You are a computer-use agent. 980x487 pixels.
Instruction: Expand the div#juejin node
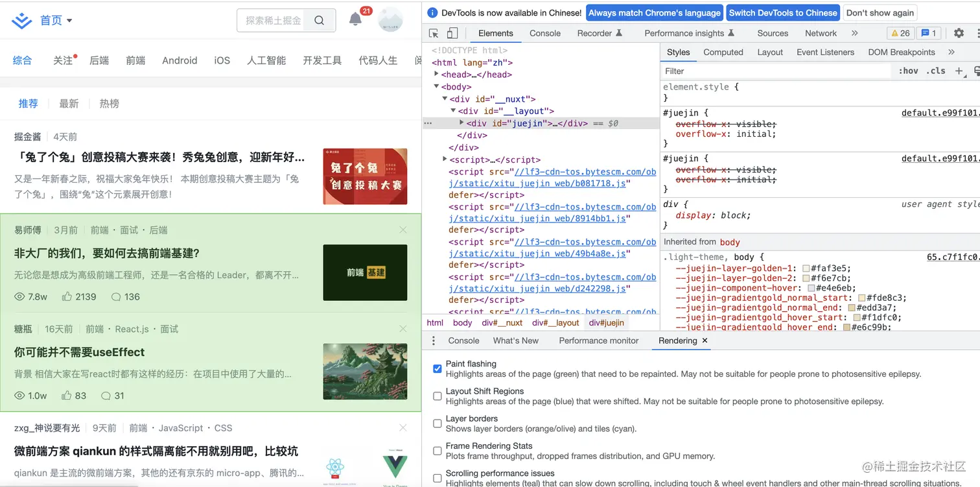461,123
